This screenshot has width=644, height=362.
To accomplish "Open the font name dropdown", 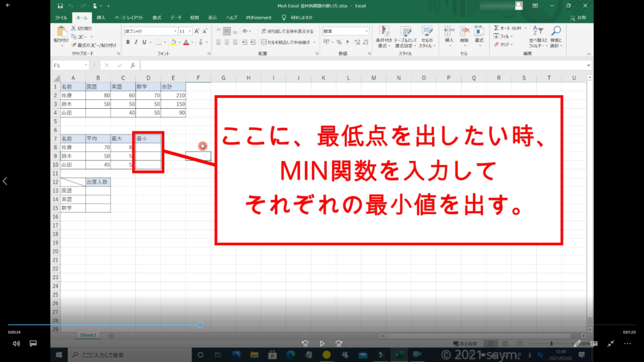I will point(174,31).
